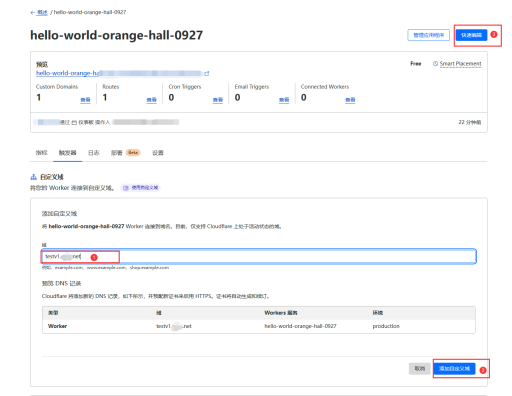This screenshot has height=396, width=512.
Task: Select the '22' minutes ago timestamp
Action: click(470, 122)
